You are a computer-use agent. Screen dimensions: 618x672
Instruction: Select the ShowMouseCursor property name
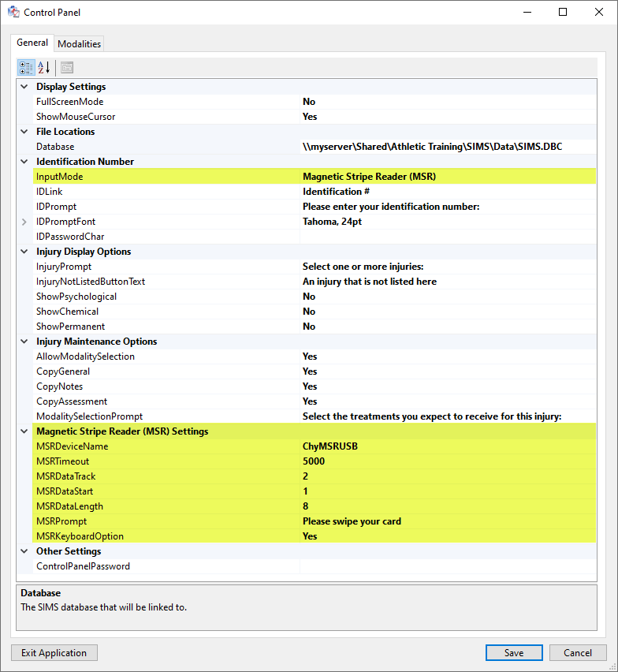click(x=76, y=117)
